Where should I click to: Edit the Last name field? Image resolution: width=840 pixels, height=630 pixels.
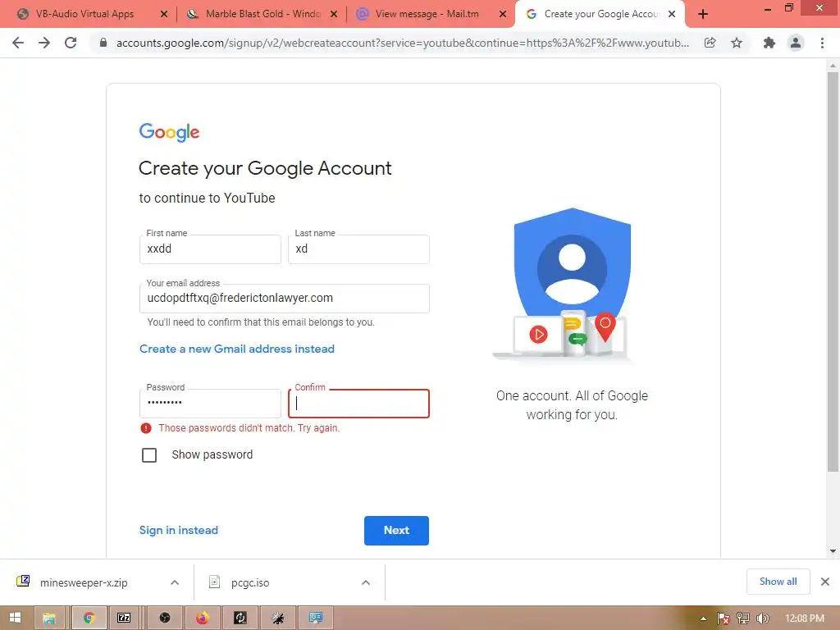[358, 249]
